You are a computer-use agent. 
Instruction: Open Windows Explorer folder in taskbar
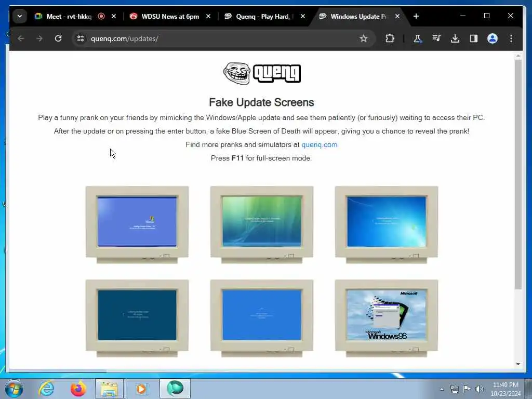point(109,389)
